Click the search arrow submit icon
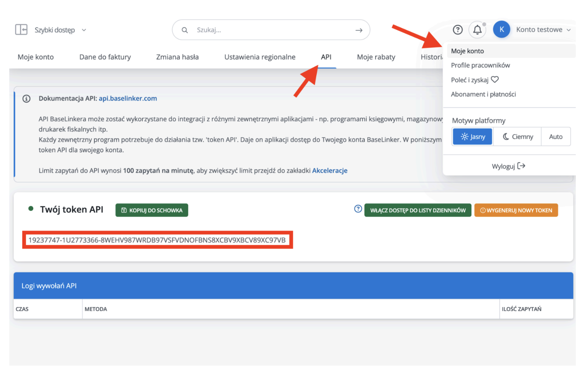Screen dimensions: 588x376 [358, 30]
